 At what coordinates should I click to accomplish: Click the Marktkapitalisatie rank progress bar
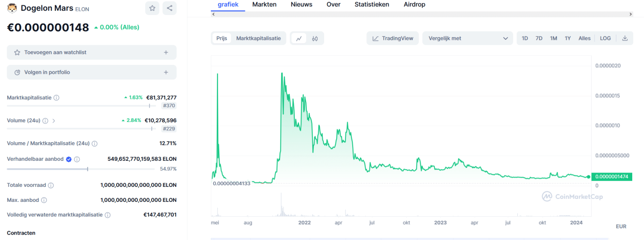click(x=81, y=106)
